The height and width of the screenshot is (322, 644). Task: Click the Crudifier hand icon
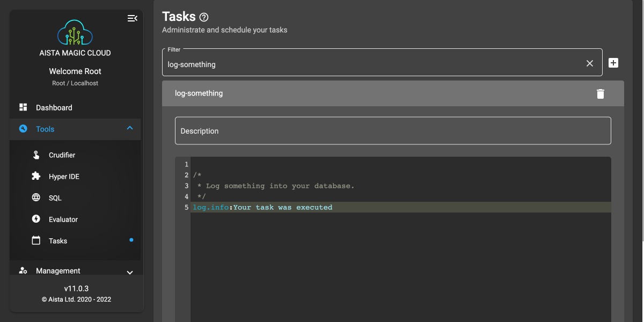coord(36,155)
